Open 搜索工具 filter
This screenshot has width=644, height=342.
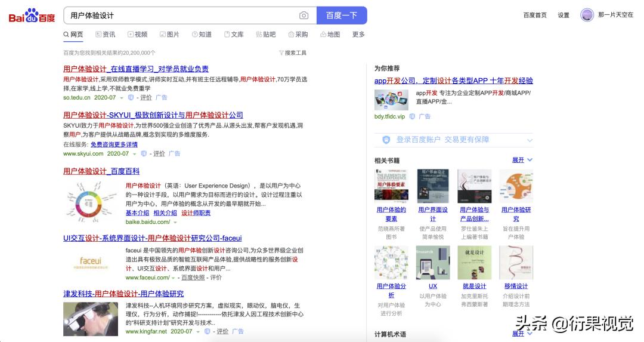click(292, 53)
